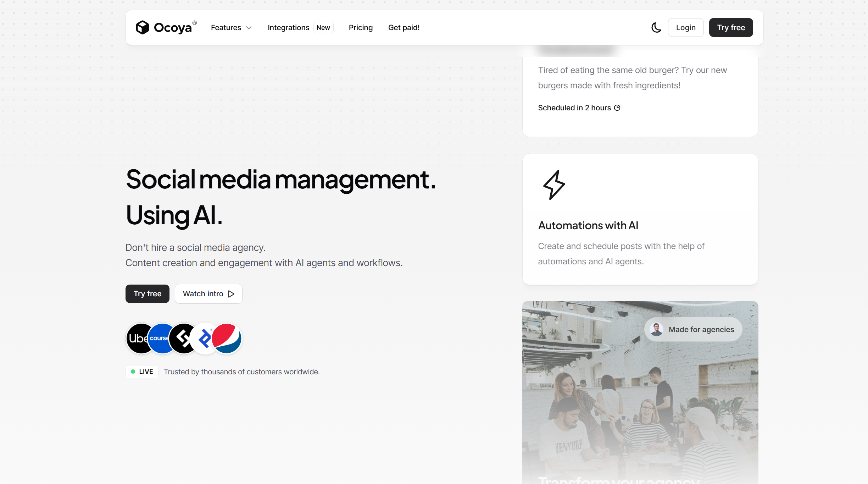868x484 pixels.
Task: Click the clock icon next to Scheduled
Action: click(x=617, y=108)
